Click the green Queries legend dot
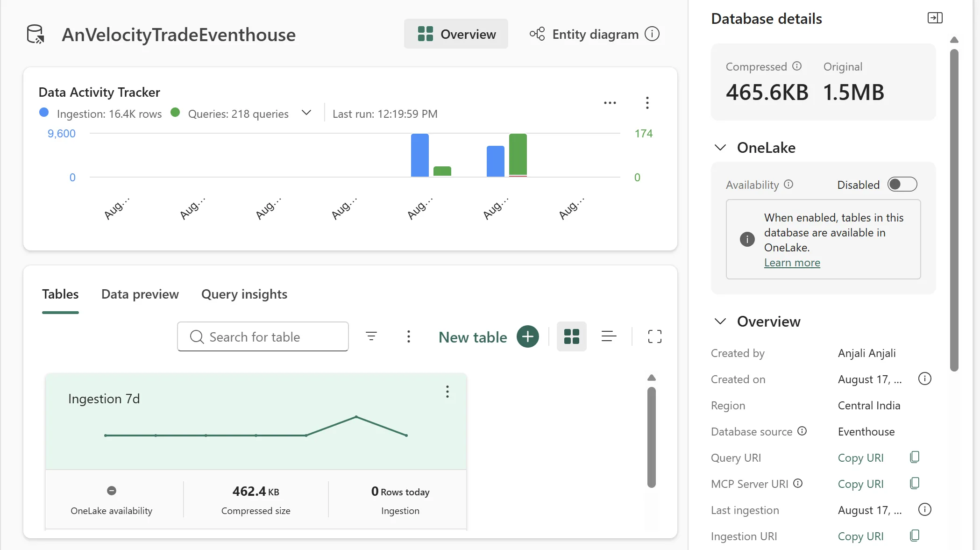Viewport: 980px width, 550px height. tap(175, 113)
